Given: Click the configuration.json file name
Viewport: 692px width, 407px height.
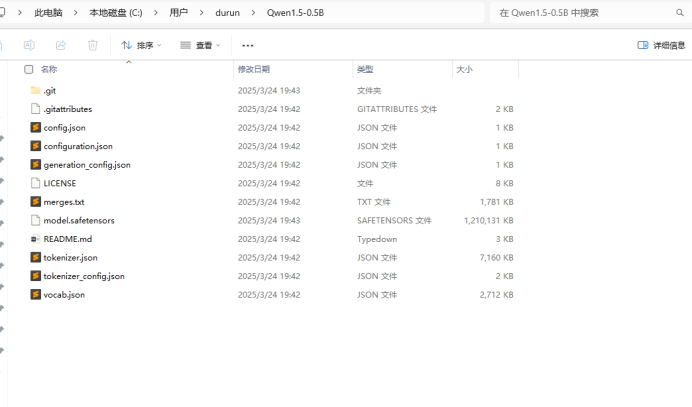Looking at the screenshot, I should (x=78, y=147).
